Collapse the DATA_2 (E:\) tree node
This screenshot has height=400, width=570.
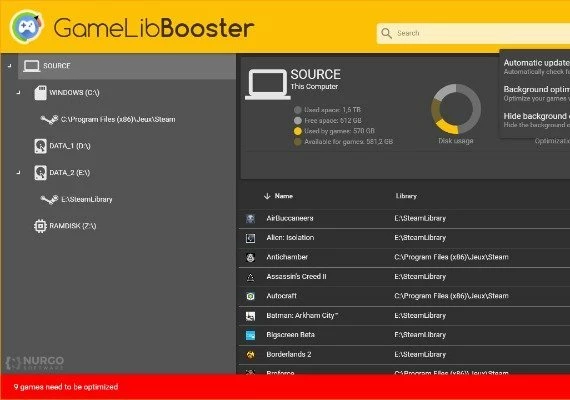tap(19, 172)
